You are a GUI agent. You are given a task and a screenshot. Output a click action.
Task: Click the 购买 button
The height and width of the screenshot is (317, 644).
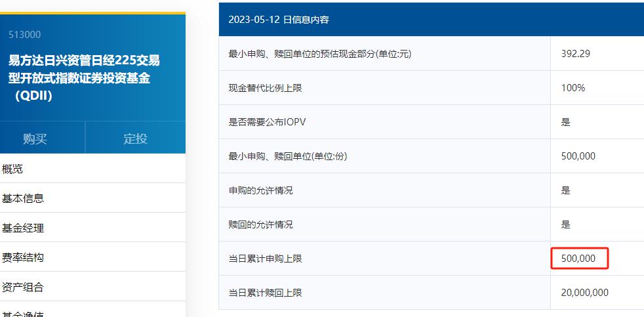pyautogui.click(x=35, y=138)
